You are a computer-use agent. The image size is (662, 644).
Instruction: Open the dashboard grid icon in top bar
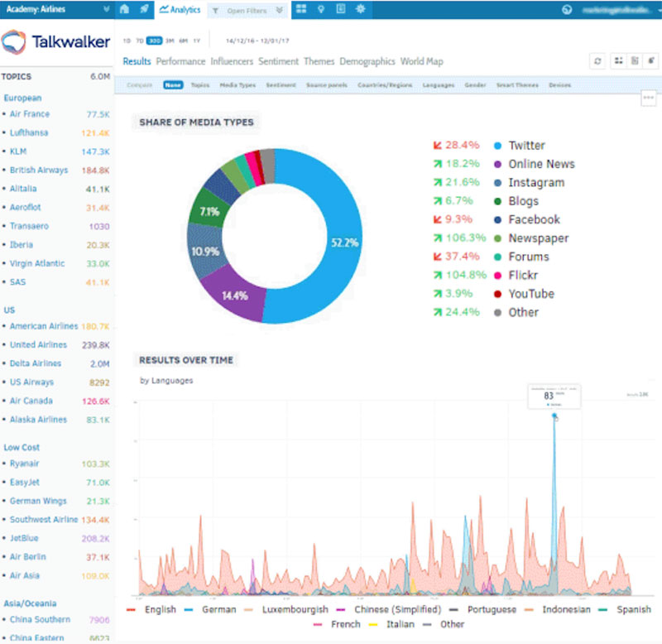301,9
